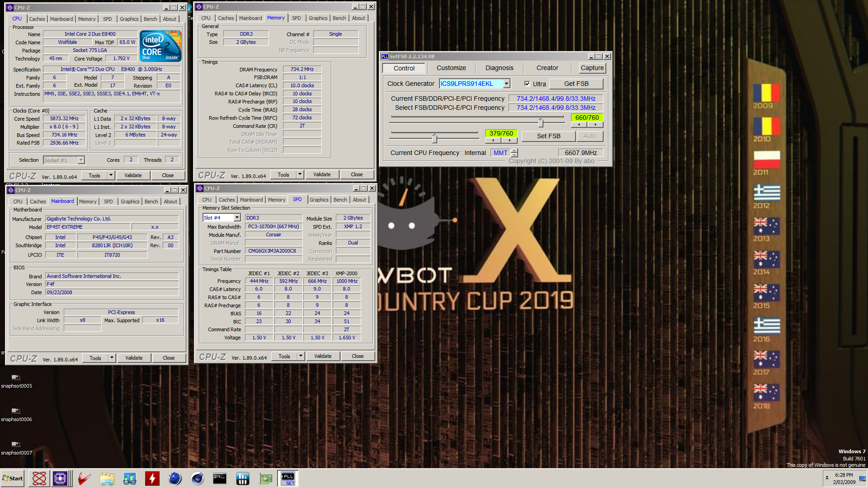
Task: Open Caches tab in CPU-Z CPU window
Action: [37, 19]
